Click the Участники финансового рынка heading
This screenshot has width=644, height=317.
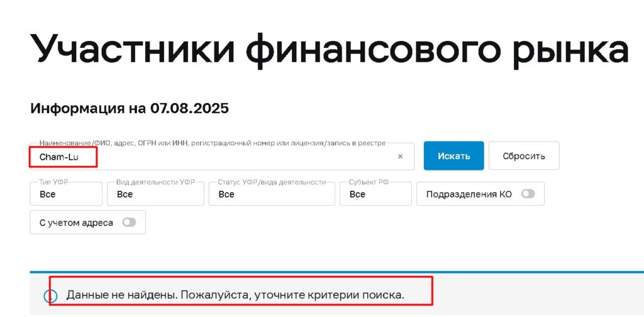click(330, 49)
